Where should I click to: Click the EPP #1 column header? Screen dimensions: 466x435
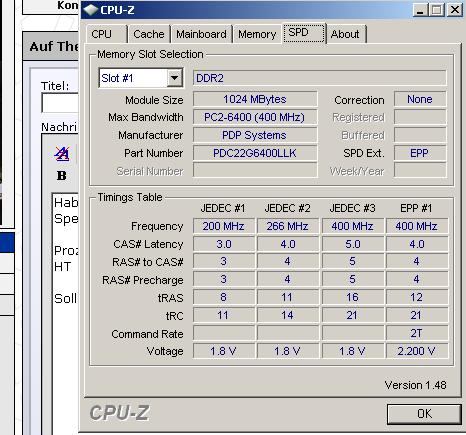[416, 208]
